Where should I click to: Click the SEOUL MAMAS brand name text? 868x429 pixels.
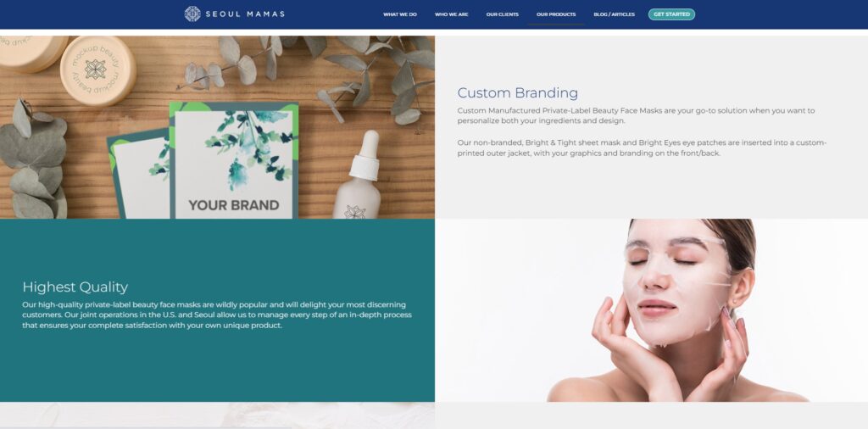(245, 14)
